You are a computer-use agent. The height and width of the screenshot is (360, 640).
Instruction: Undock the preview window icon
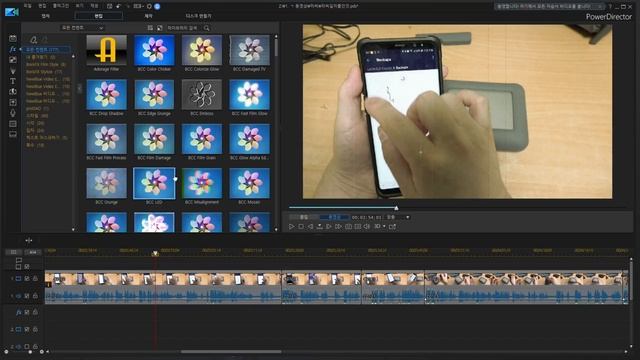pyautogui.click(x=392, y=226)
